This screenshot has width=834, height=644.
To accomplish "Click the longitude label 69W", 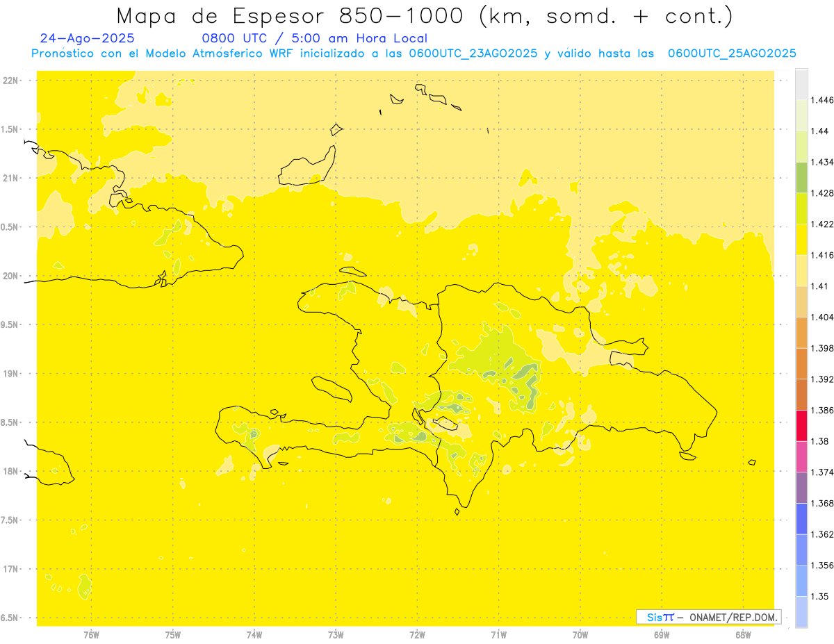I will coord(662,635).
